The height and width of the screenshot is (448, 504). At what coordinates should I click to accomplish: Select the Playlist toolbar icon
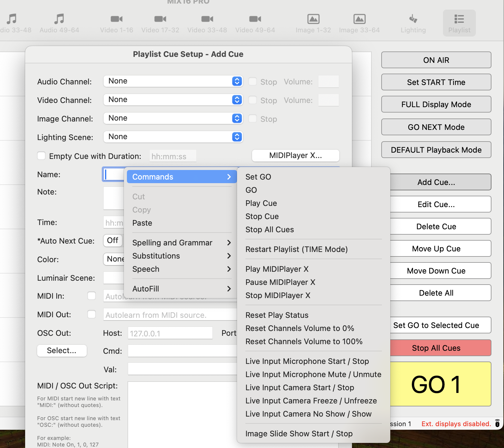[459, 23]
